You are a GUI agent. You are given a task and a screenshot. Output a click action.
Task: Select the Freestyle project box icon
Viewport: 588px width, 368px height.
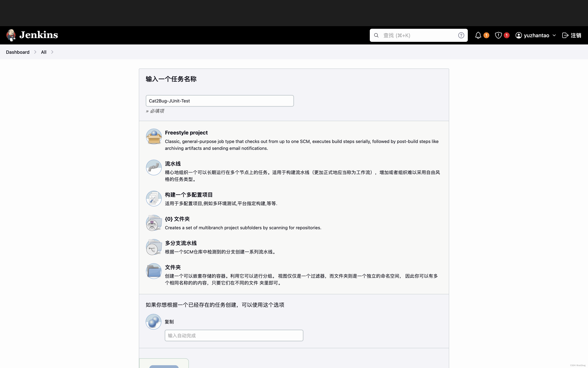tap(154, 136)
